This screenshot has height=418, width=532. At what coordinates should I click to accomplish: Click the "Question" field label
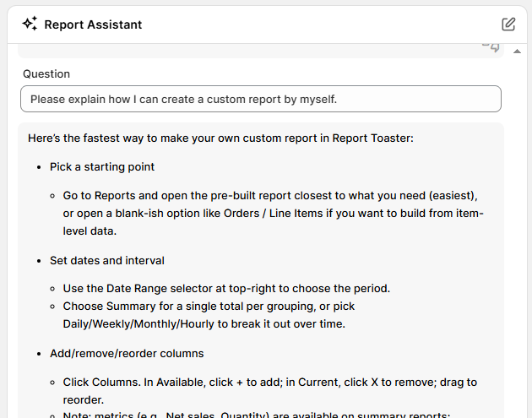pos(46,74)
